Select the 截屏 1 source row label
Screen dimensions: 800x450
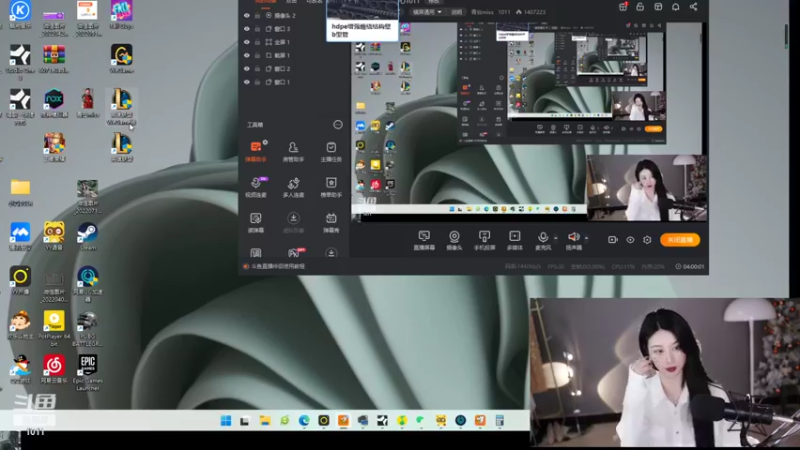point(282,55)
